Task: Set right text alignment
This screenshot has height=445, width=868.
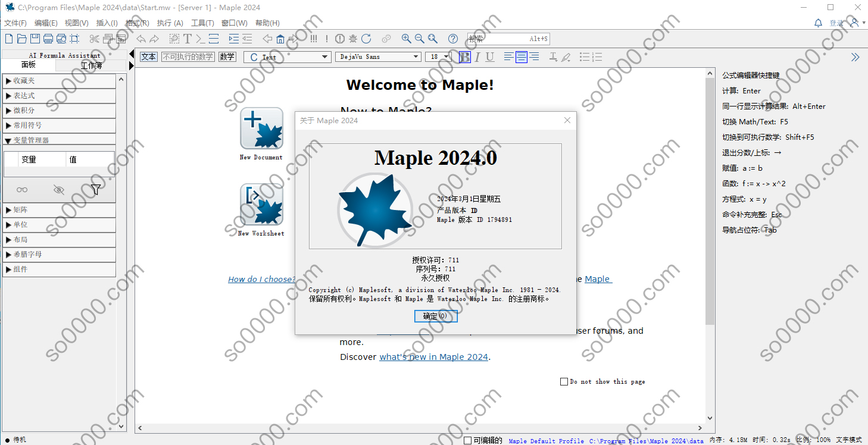Action: click(535, 57)
